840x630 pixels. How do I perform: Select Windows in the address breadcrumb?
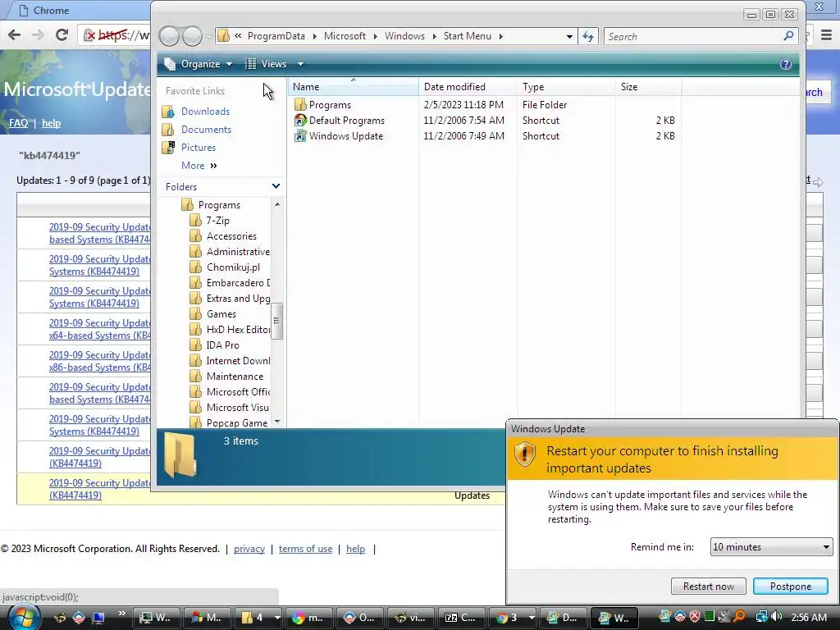click(x=404, y=36)
